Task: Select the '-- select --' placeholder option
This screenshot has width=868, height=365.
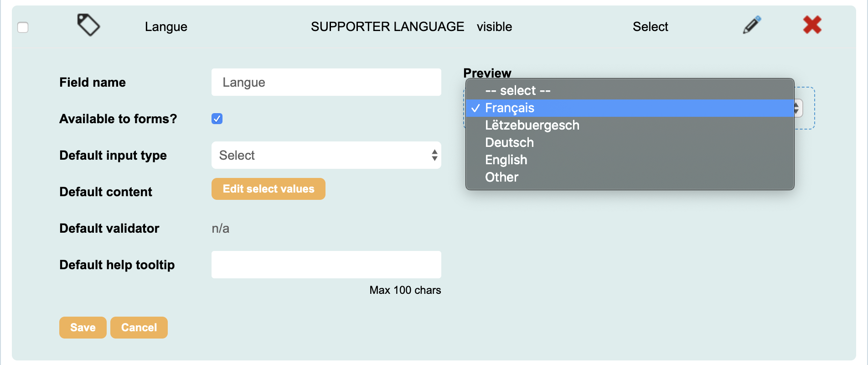Action: [x=518, y=90]
